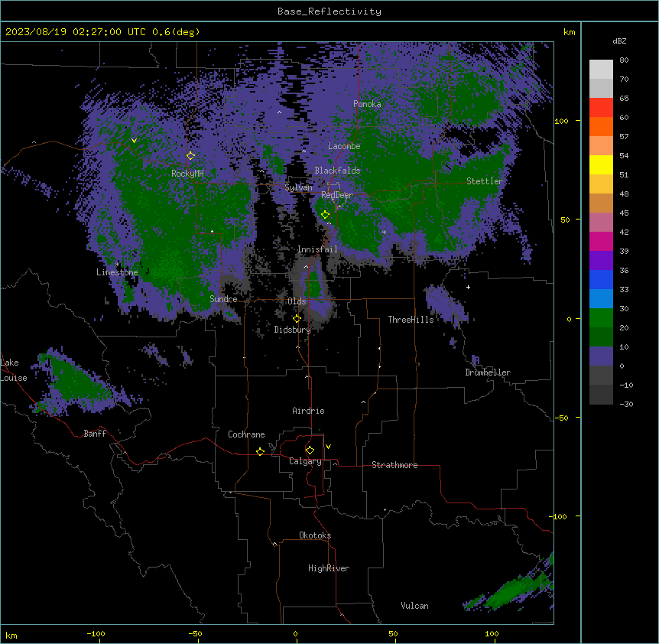Click the Stettler city label

click(x=485, y=181)
